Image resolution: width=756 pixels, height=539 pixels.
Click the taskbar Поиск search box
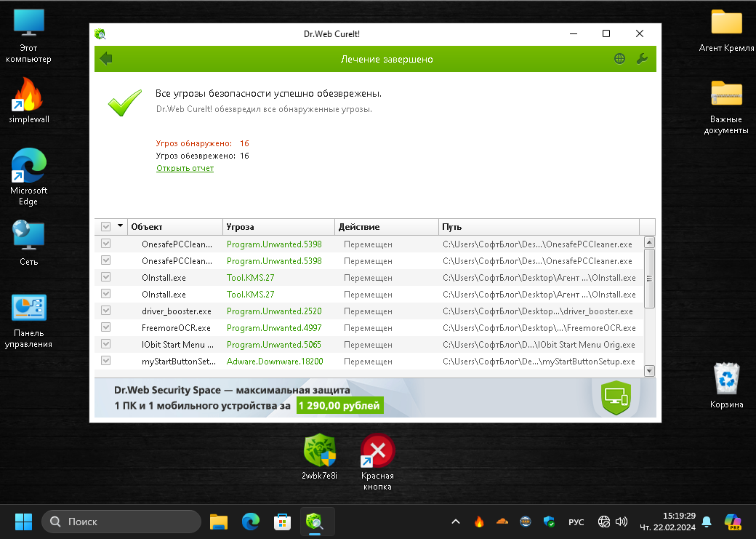click(121, 522)
